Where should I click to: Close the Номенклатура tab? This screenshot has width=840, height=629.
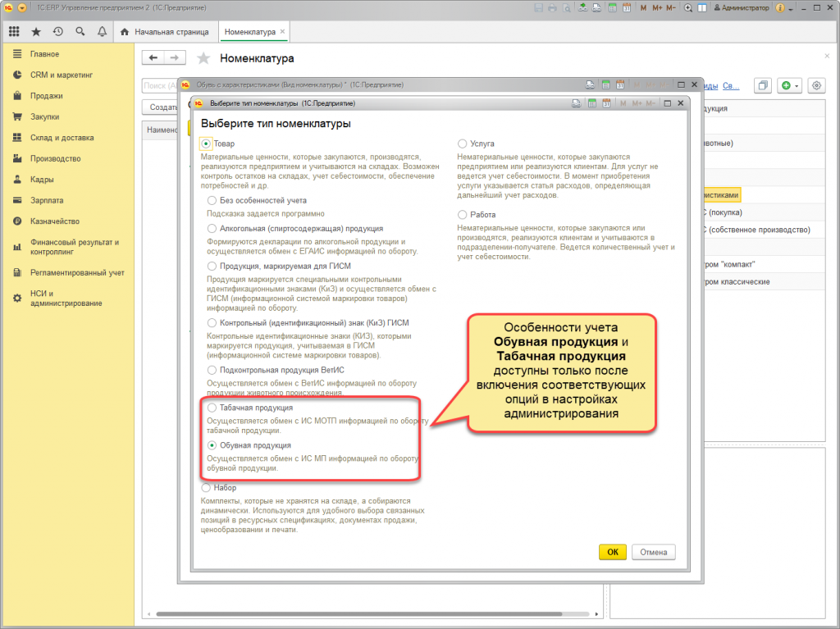pyautogui.click(x=283, y=32)
